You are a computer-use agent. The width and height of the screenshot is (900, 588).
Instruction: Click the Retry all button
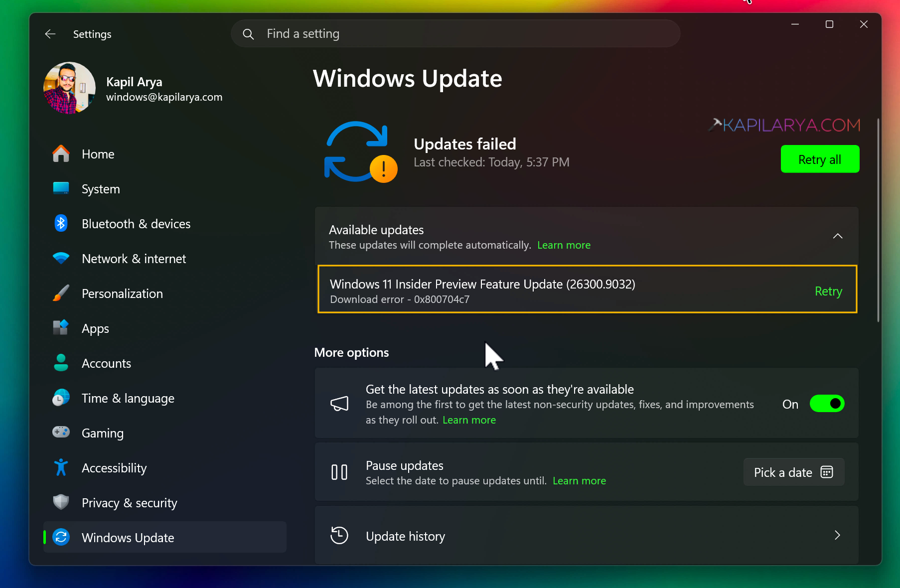point(820,159)
